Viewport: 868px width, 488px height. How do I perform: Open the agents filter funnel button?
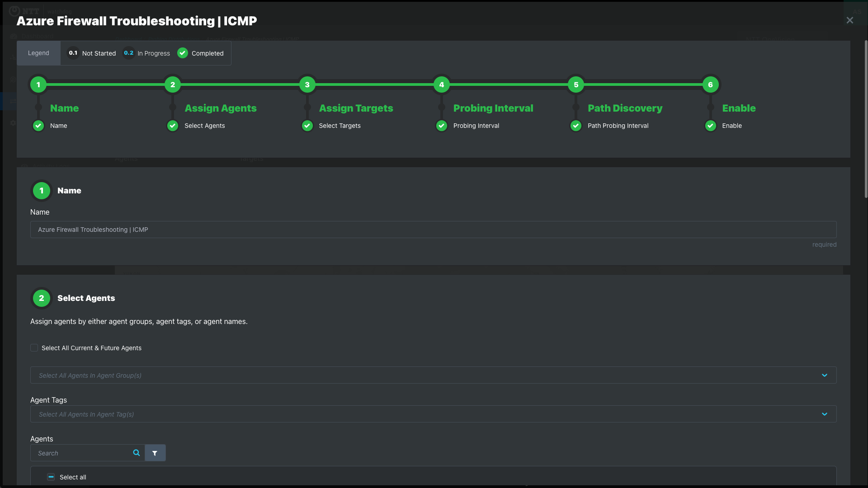coord(155,453)
